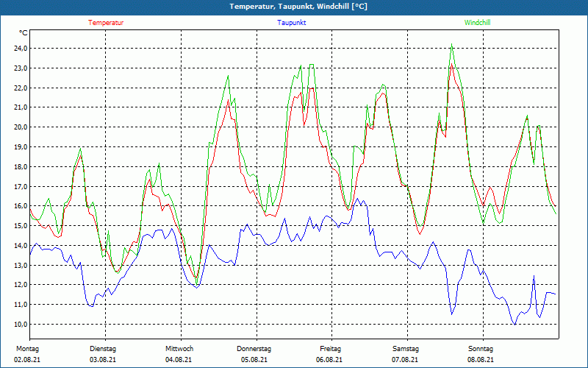
Task: Click the 17,0 y-axis value
Action: 21,187
